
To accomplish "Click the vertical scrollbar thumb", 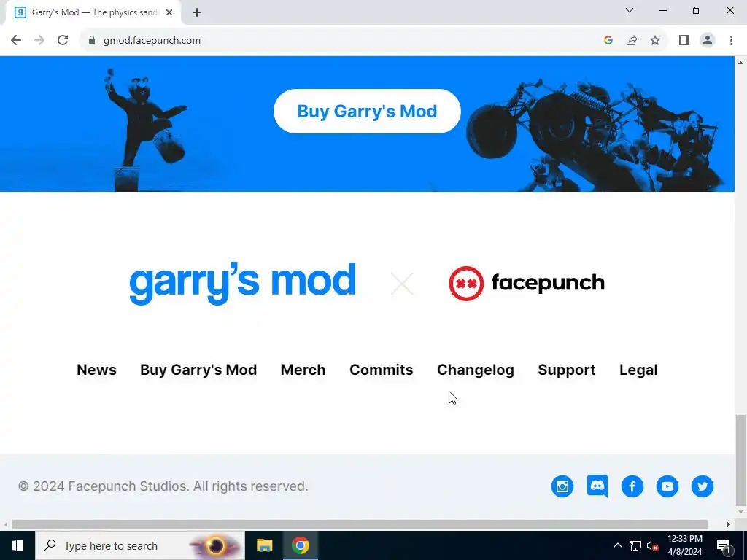I will coord(741,459).
